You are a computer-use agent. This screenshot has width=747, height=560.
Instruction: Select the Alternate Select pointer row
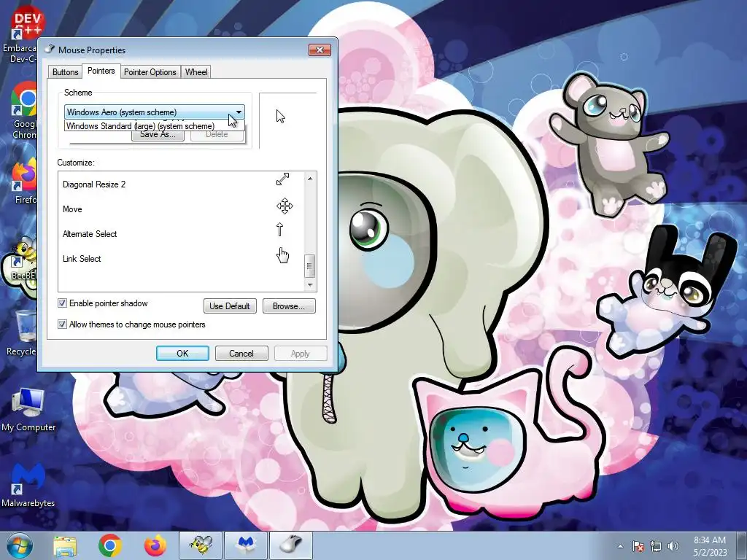180,234
